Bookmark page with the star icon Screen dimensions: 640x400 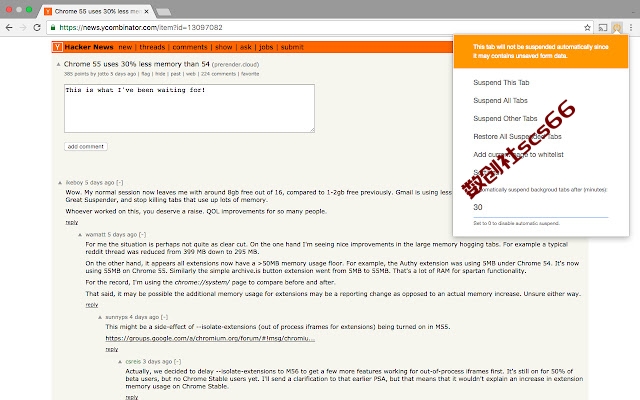pyautogui.click(x=587, y=28)
